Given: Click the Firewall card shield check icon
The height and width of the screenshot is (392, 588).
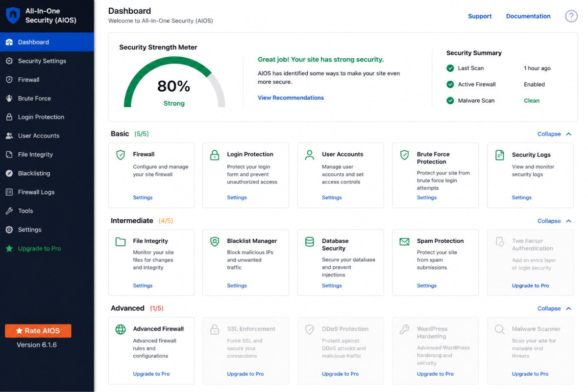Looking at the screenshot, I should pos(121,155).
